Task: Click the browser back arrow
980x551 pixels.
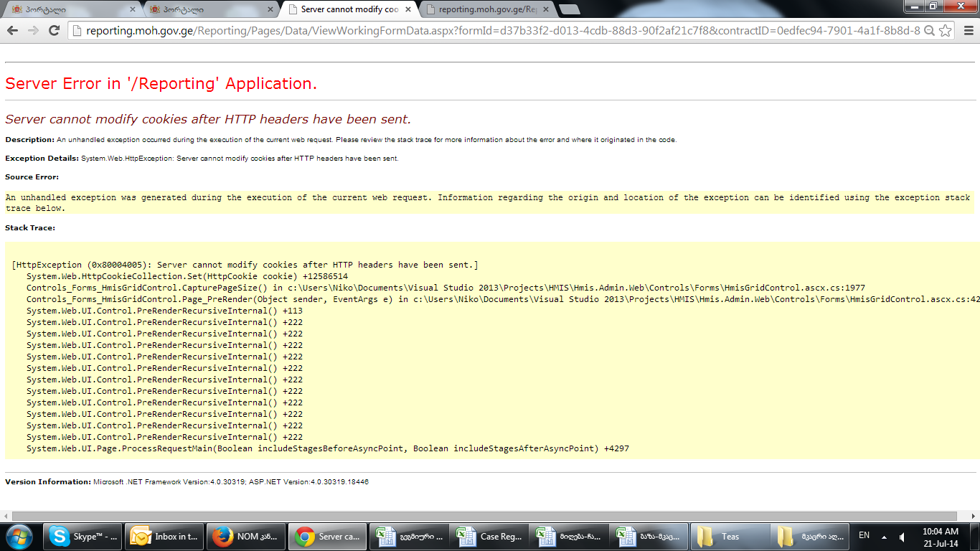Action: click(x=13, y=30)
